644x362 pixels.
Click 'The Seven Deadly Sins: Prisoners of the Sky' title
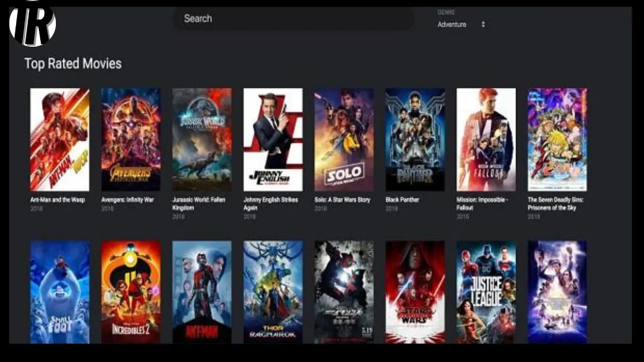(x=555, y=204)
